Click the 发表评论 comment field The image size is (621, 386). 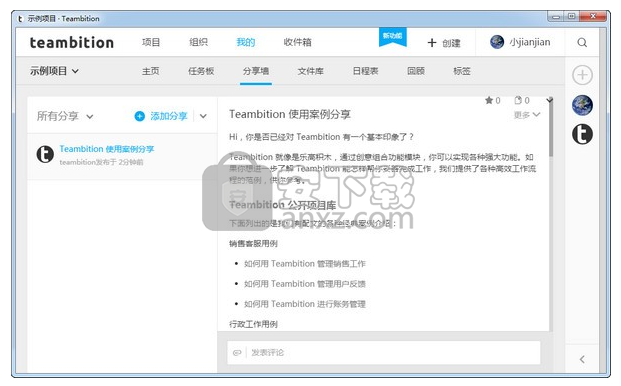tap(383, 352)
